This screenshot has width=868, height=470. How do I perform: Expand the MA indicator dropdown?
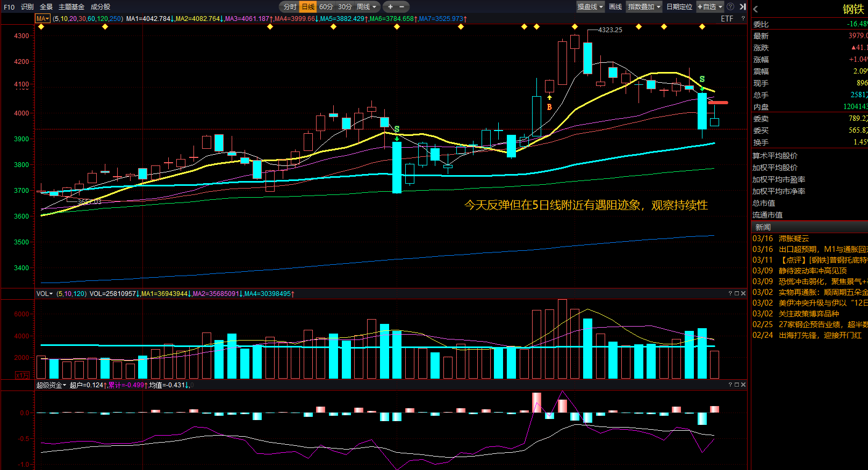[x=42, y=19]
